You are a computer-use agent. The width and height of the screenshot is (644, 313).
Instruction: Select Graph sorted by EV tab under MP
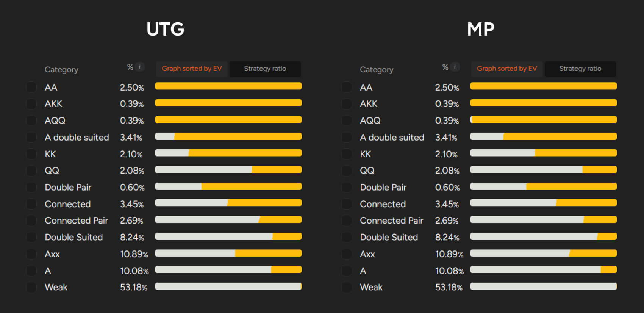(x=507, y=69)
